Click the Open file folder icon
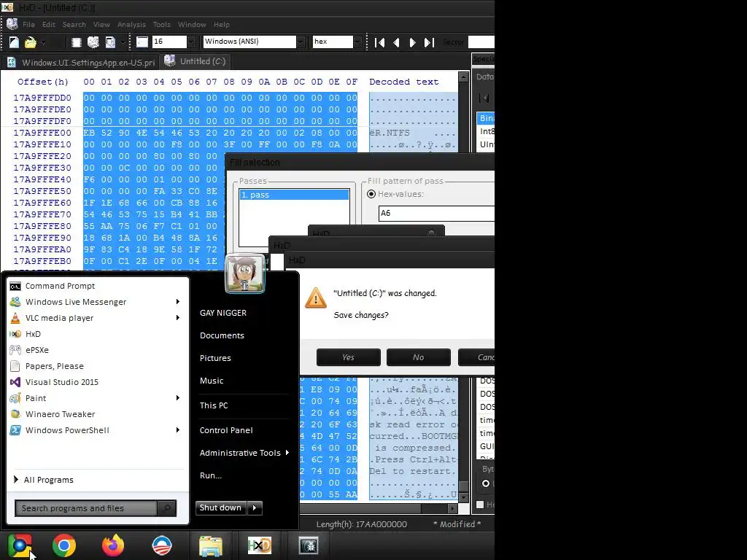 [x=31, y=42]
